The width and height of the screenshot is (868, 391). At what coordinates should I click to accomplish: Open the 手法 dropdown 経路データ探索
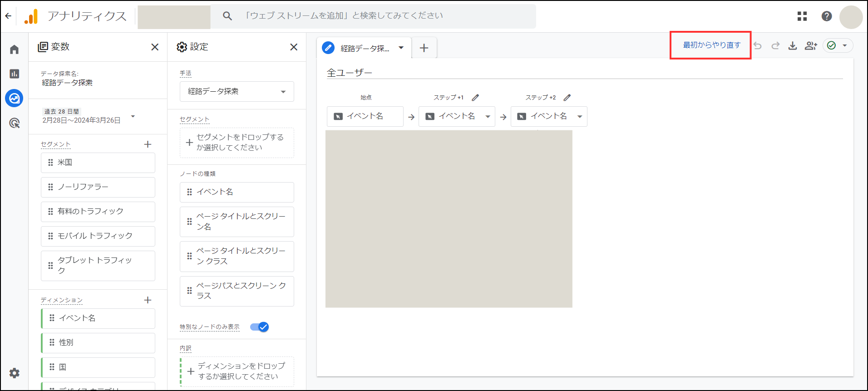[237, 92]
